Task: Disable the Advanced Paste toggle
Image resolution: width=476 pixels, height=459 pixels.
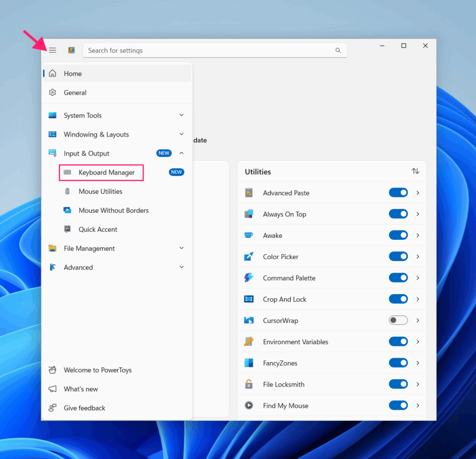Action: coord(398,193)
